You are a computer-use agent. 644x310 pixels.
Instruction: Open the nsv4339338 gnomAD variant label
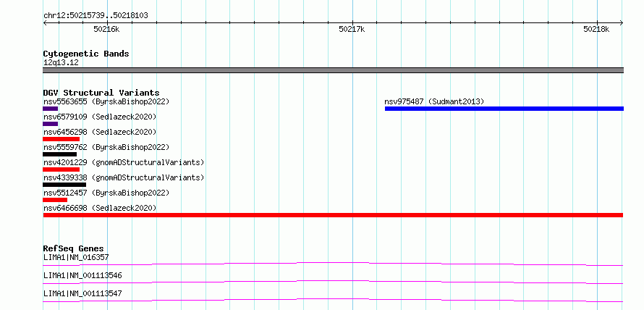click(x=124, y=177)
